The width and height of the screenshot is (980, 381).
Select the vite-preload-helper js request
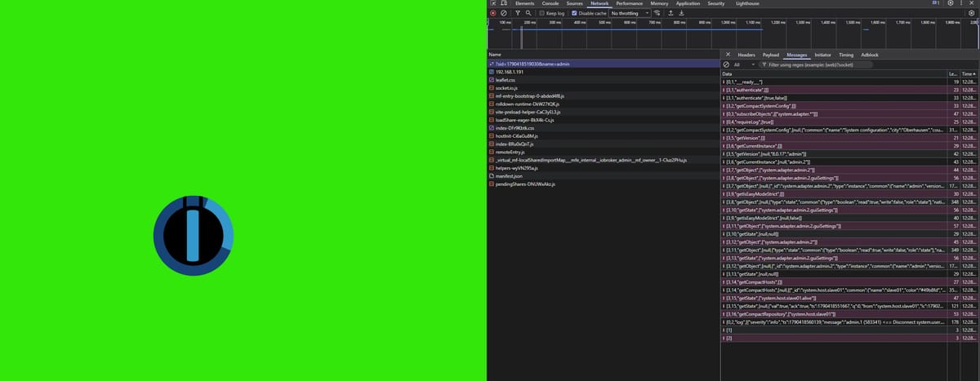pyautogui.click(x=604, y=112)
